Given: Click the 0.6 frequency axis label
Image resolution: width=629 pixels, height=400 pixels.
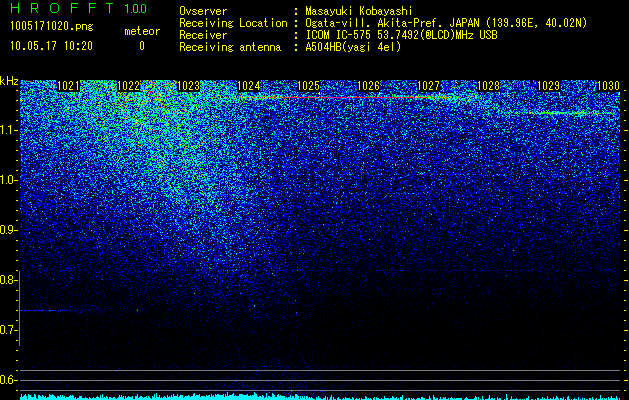Looking at the screenshot, I should (x=8, y=380).
